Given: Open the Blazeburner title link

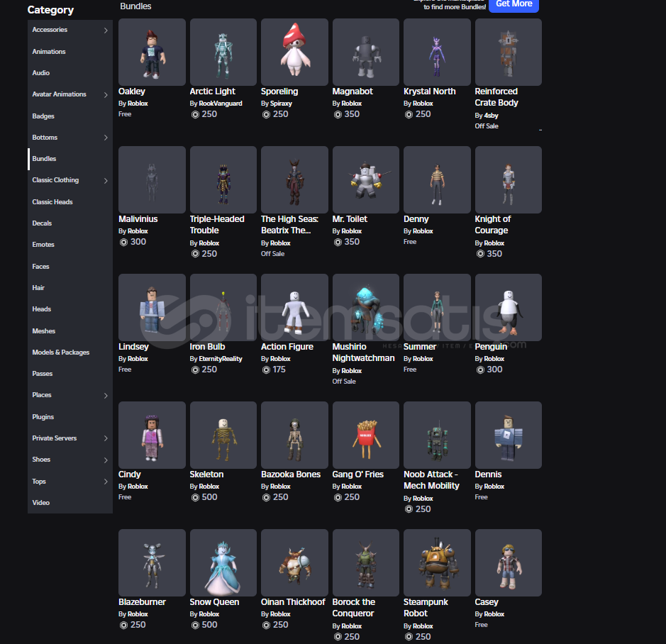Looking at the screenshot, I should [143, 602].
